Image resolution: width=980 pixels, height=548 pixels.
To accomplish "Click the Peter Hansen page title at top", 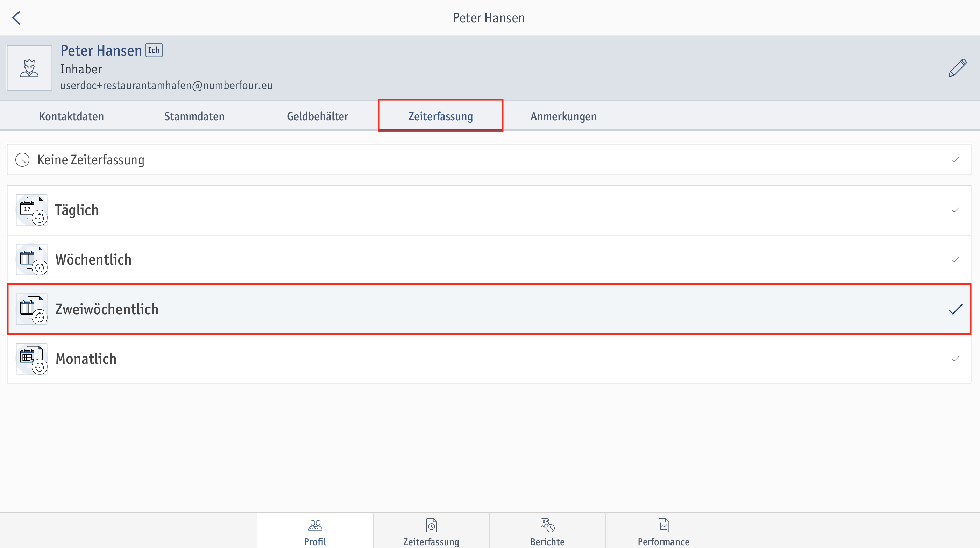I will pos(489,18).
